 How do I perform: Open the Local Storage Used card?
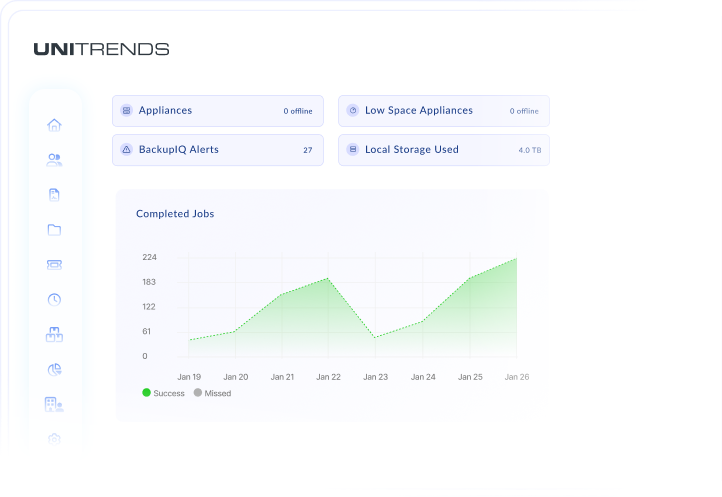coord(444,150)
